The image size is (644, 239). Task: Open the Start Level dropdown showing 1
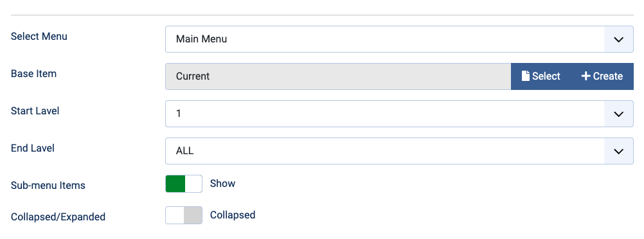(399, 114)
